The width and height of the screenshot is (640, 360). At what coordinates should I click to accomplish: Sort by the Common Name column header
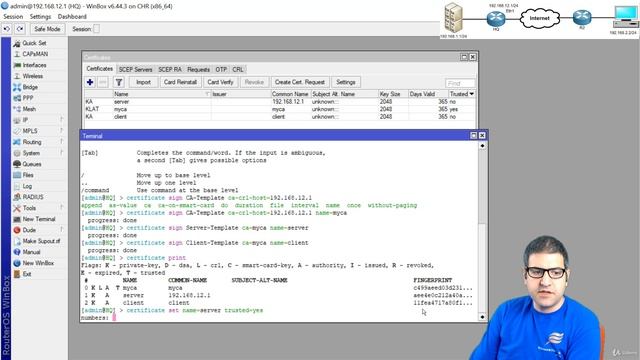[x=291, y=94]
